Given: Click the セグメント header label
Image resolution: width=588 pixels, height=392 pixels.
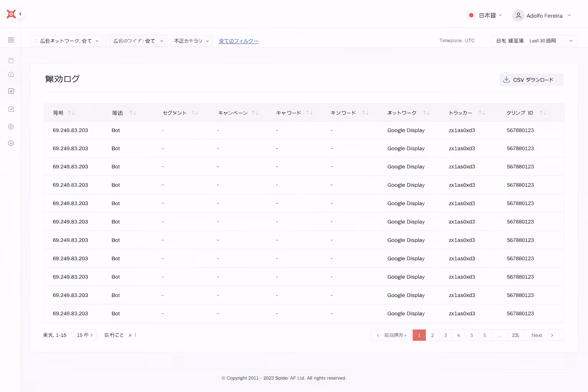Looking at the screenshot, I should tap(175, 113).
